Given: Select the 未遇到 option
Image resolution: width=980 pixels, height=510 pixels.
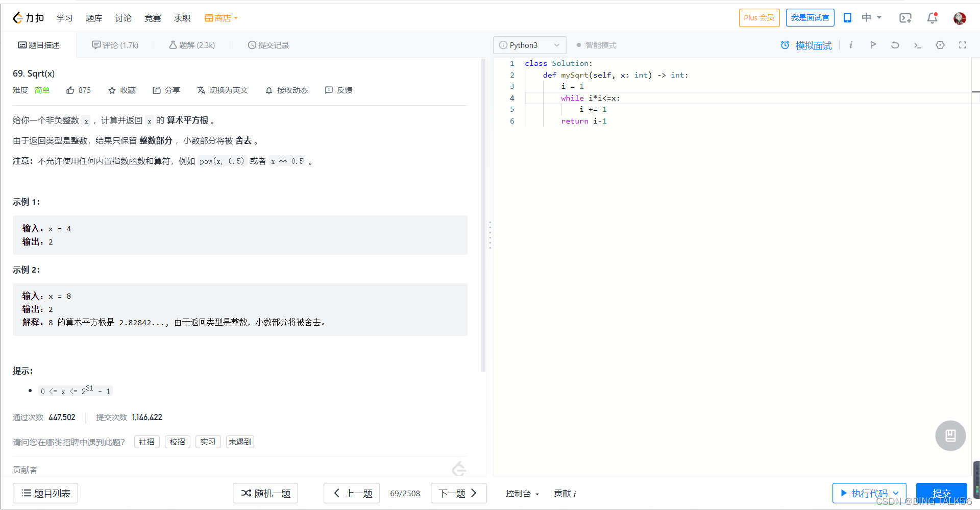Looking at the screenshot, I should tap(240, 442).
